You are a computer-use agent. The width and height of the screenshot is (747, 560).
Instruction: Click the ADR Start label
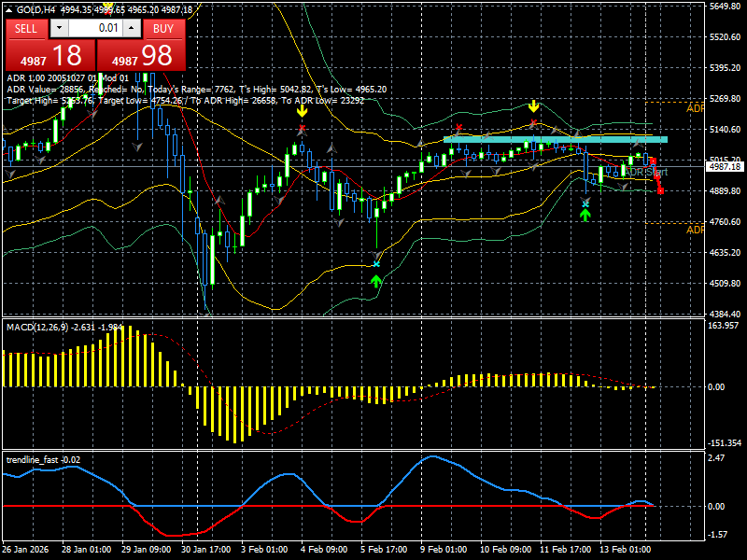tap(646, 172)
